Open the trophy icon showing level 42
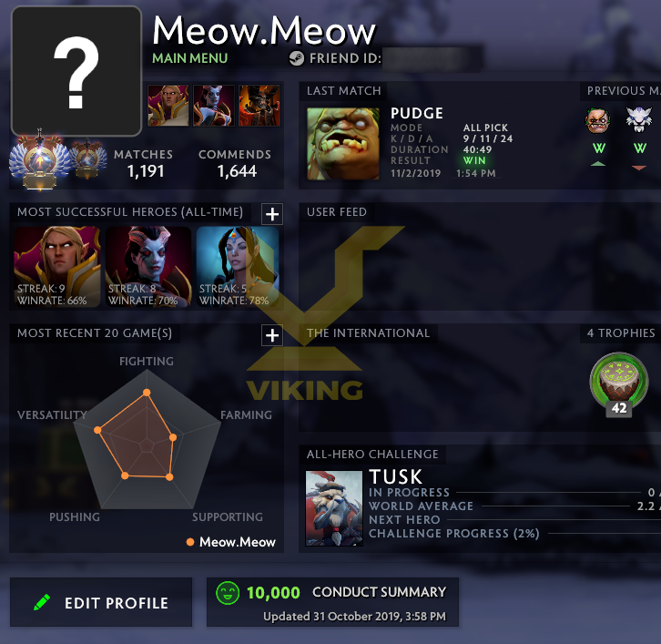This screenshot has height=644, width=661. tap(619, 384)
